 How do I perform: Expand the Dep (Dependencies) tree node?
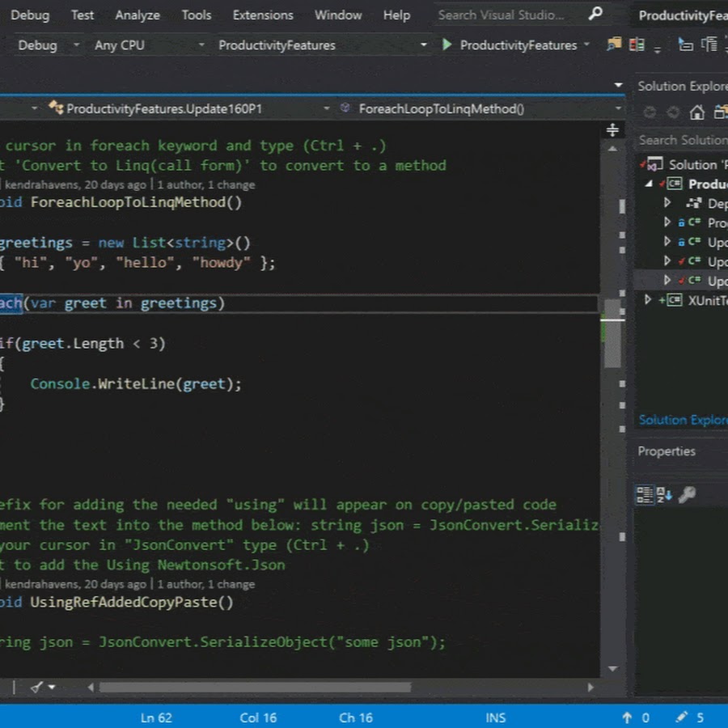[667, 202]
